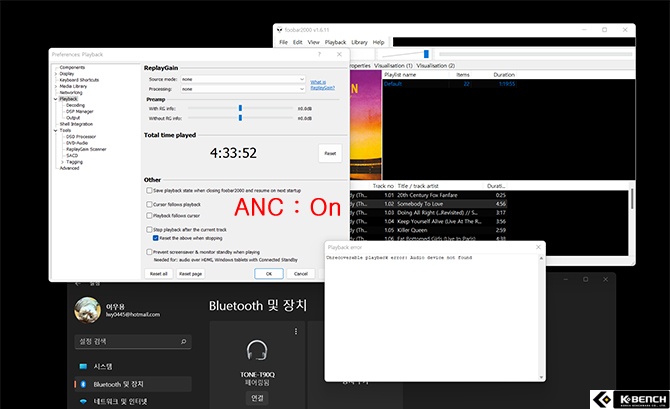
Task: Click the Reset page button
Action: click(191, 274)
